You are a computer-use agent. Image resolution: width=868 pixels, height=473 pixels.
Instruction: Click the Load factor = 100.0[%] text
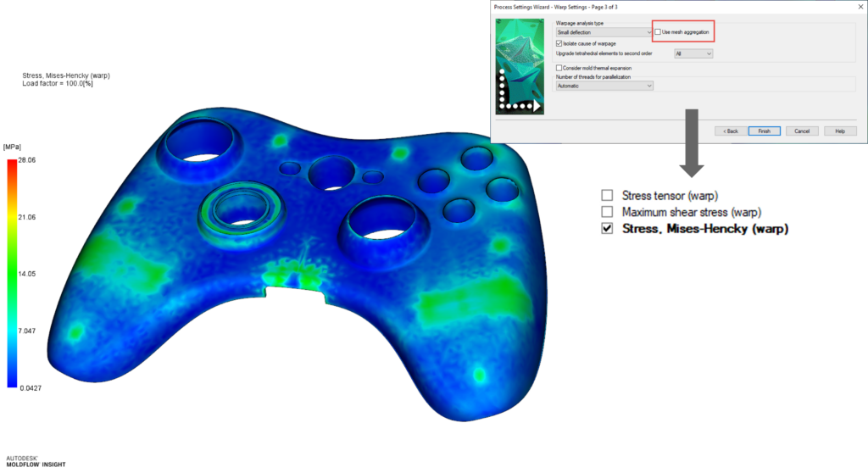[x=58, y=84]
